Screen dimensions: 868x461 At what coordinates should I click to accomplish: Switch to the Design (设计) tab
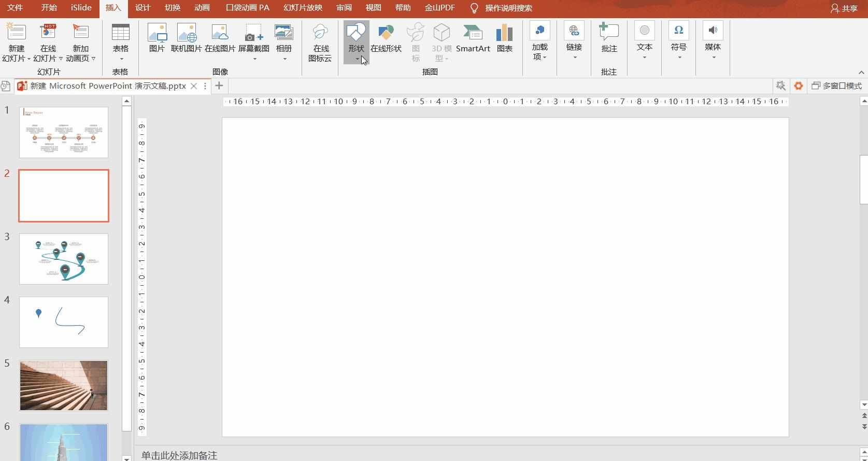pyautogui.click(x=143, y=8)
